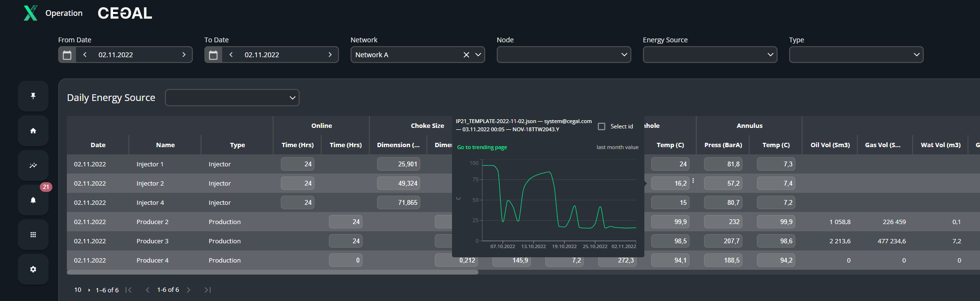Tick the Select id checkbox
Screen dimensions: 980x301
602,126
